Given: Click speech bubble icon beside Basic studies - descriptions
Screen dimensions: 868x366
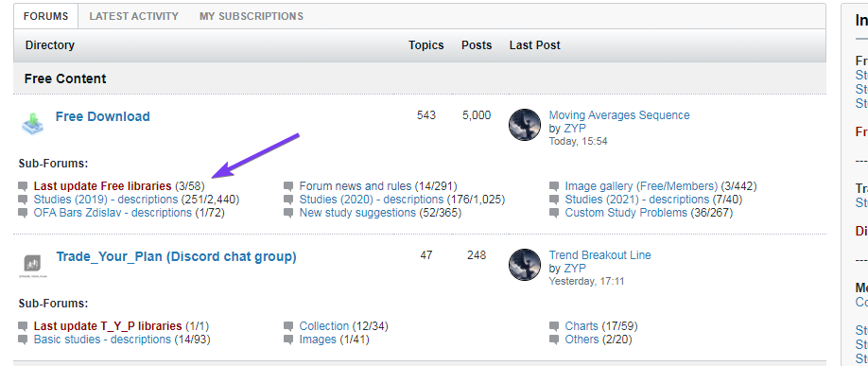Looking at the screenshot, I should point(23,340).
